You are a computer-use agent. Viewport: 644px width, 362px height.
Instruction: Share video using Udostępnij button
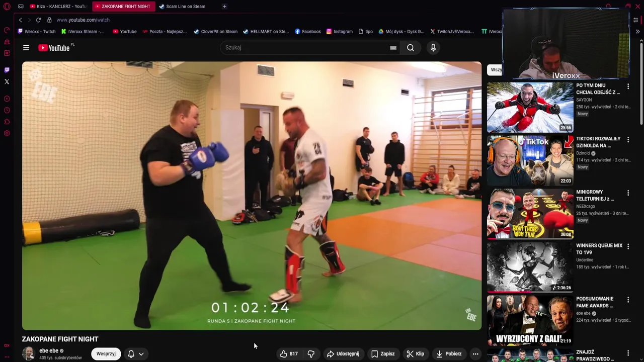[343, 354]
